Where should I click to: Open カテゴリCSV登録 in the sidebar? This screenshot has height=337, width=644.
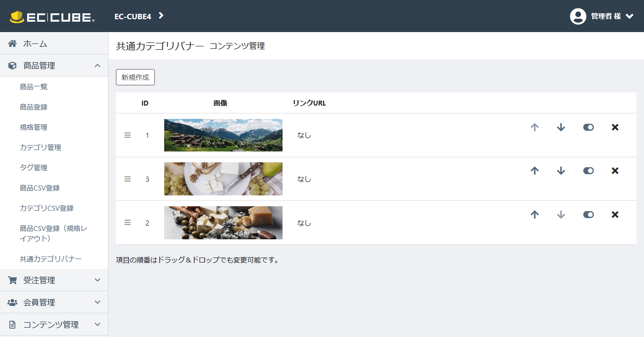(x=47, y=208)
